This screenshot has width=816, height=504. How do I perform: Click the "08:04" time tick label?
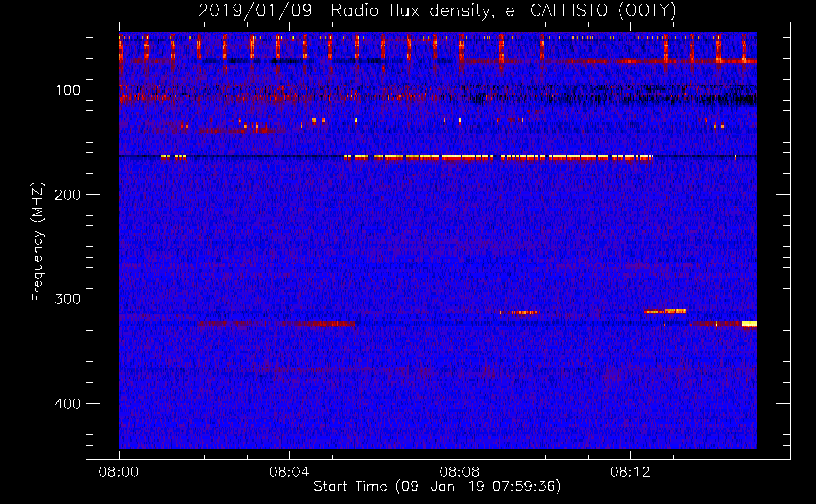click(x=289, y=472)
